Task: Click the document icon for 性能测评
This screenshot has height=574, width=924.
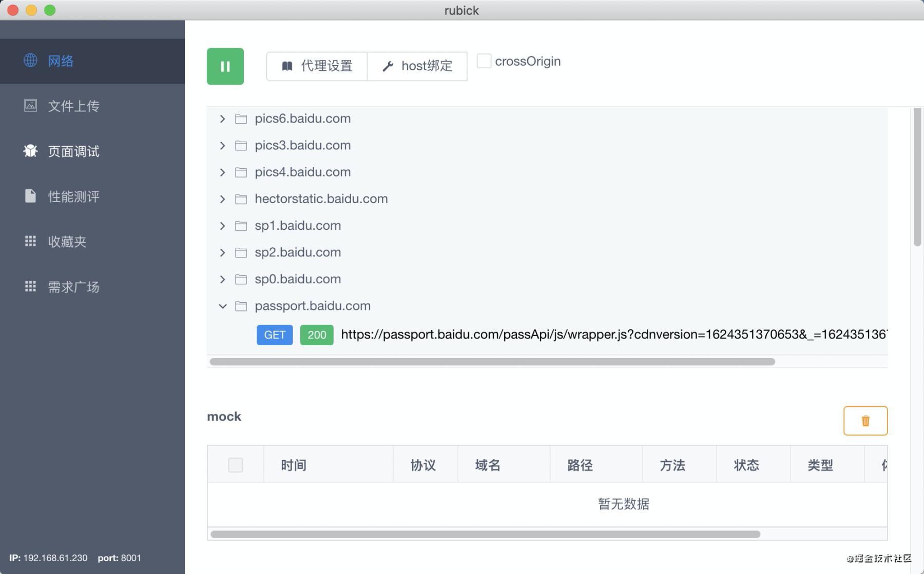Action: [30, 196]
